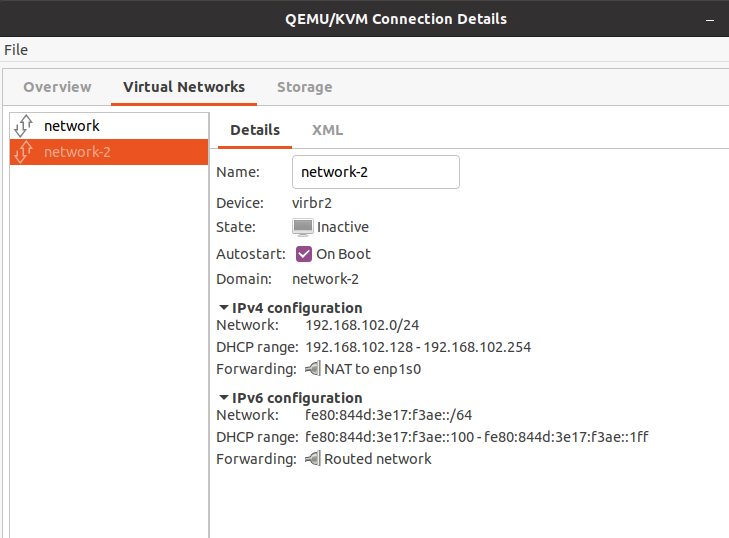Viewport: 729px width, 538px height.
Task: Collapse the IPv6 configuration section
Action: click(224, 398)
